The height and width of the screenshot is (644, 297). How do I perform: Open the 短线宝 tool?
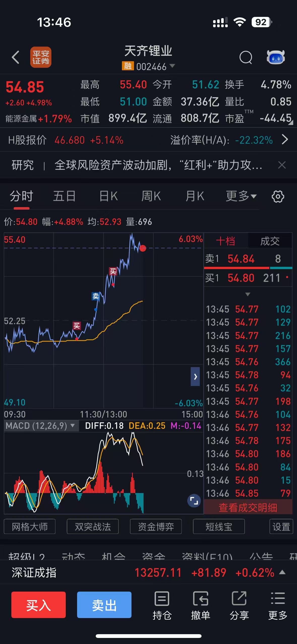pyautogui.click(x=219, y=527)
